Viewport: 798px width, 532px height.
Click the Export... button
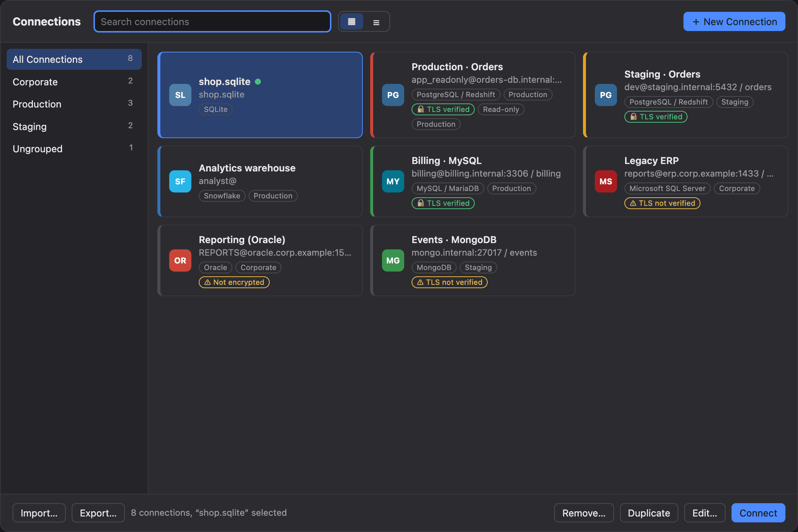point(98,513)
